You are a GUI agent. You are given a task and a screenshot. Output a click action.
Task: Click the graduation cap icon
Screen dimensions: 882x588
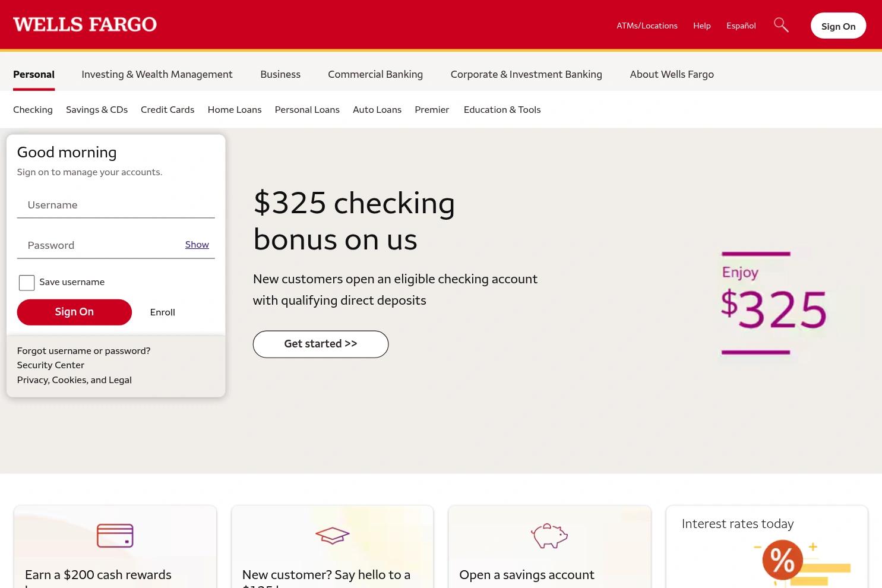coord(332,536)
